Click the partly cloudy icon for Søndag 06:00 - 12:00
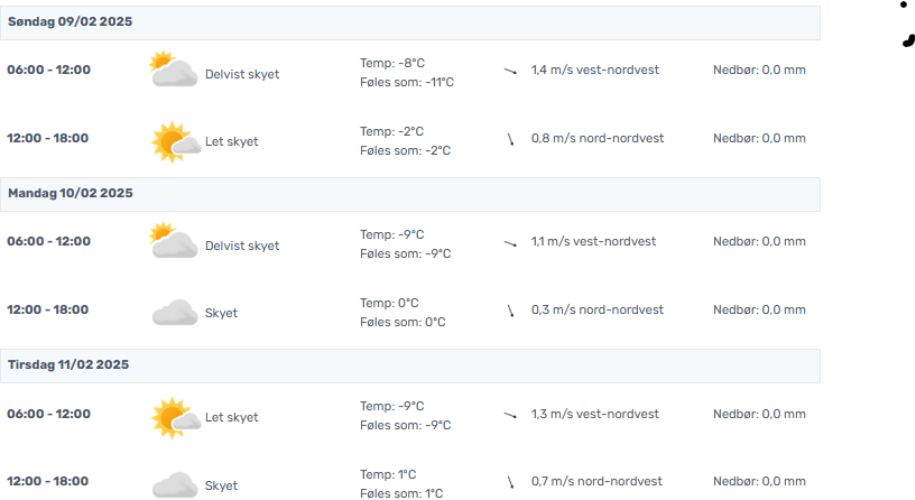 point(173,69)
